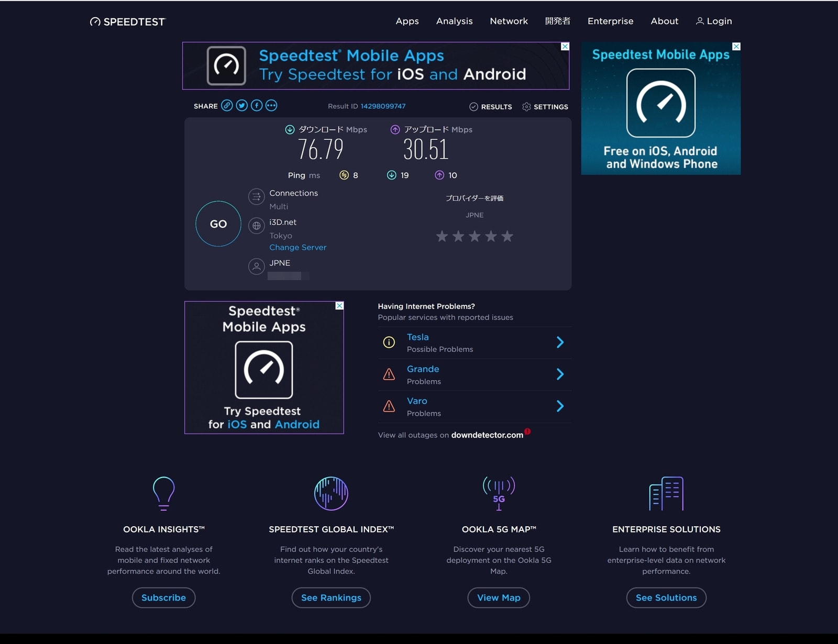The height and width of the screenshot is (644, 838).
Task: Click the upload arrow icon beside アップロード
Action: point(395,129)
